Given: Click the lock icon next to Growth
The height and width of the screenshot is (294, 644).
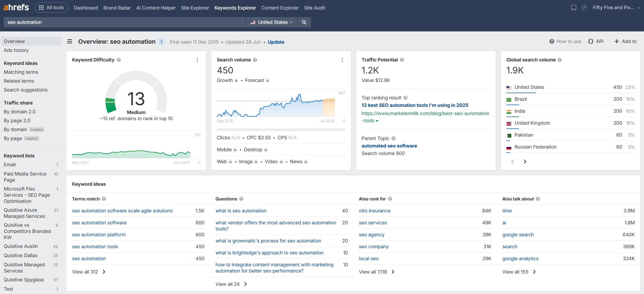Looking at the screenshot, I should [236, 80].
